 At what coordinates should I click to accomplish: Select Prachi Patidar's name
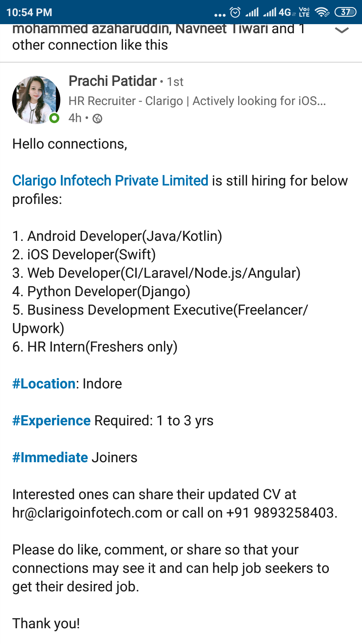click(x=112, y=81)
